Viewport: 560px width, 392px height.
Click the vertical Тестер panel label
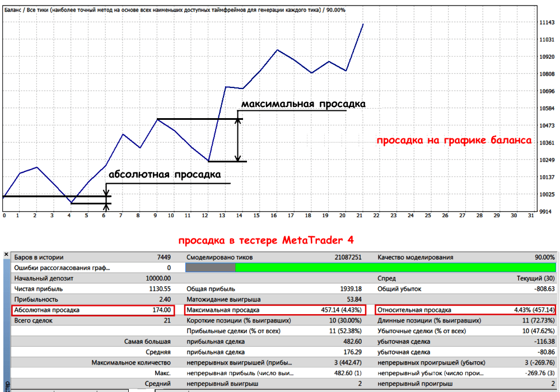[6, 385]
